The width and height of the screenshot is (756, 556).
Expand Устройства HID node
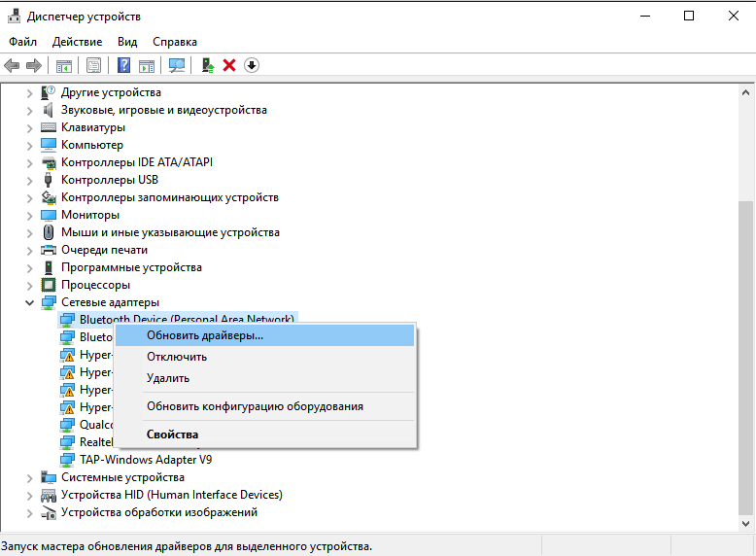[30, 495]
